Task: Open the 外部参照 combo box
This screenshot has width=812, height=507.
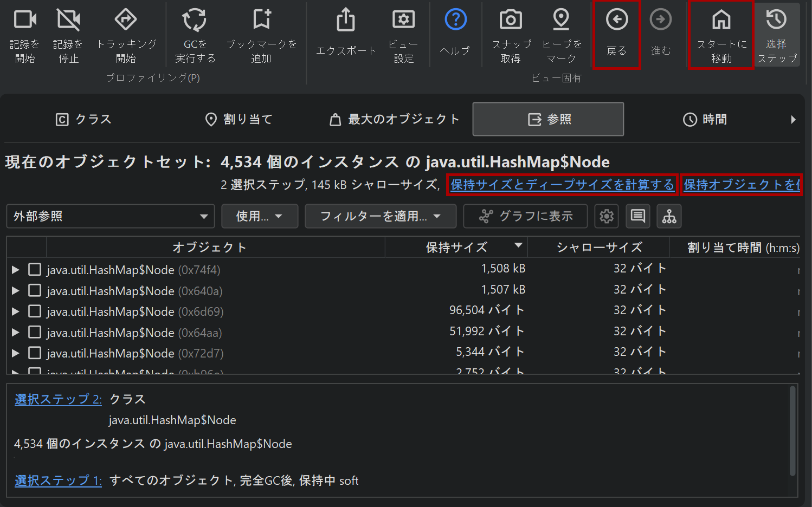Action: (x=111, y=217)
